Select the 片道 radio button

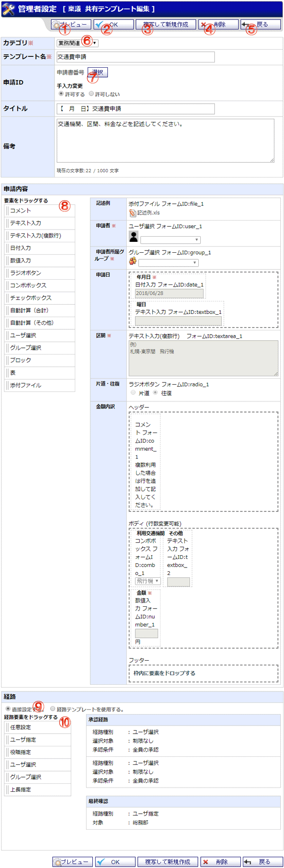(133, 393)
